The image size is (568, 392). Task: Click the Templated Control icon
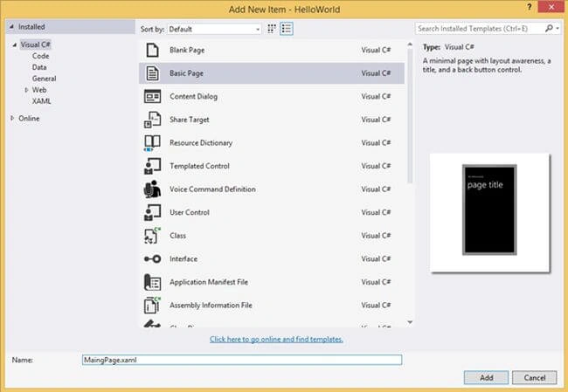(x=152, y=166)
